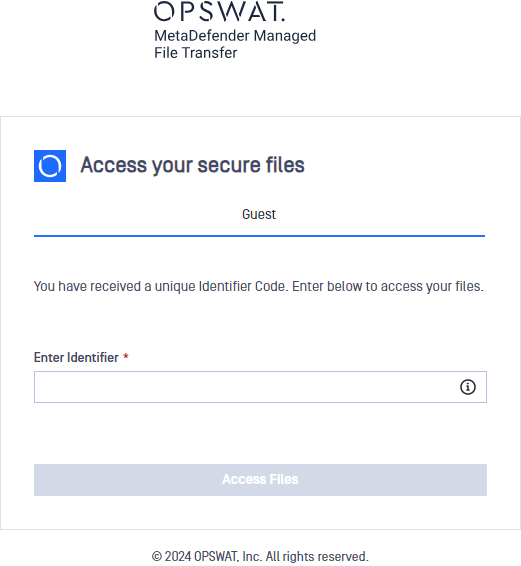Click the red required asterisk marker
Screen dimensions: 521x566
[x=126, y=356]
